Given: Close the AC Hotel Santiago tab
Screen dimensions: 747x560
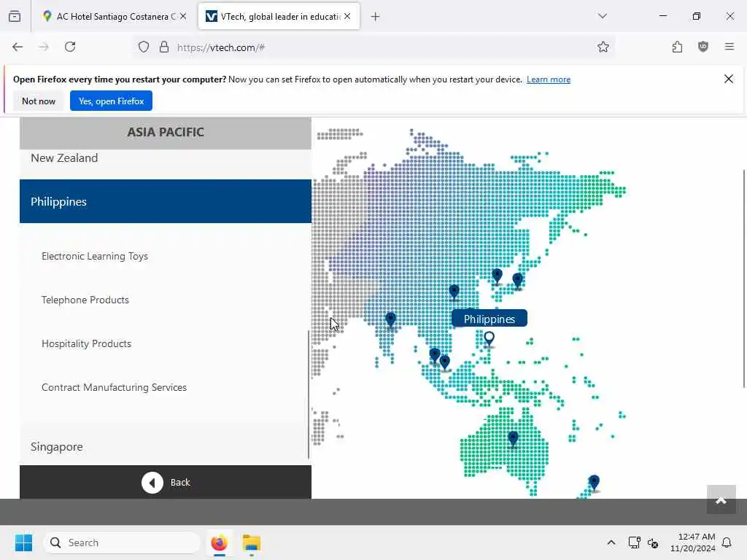Looking at the screenshot, I should click(183, 16).
